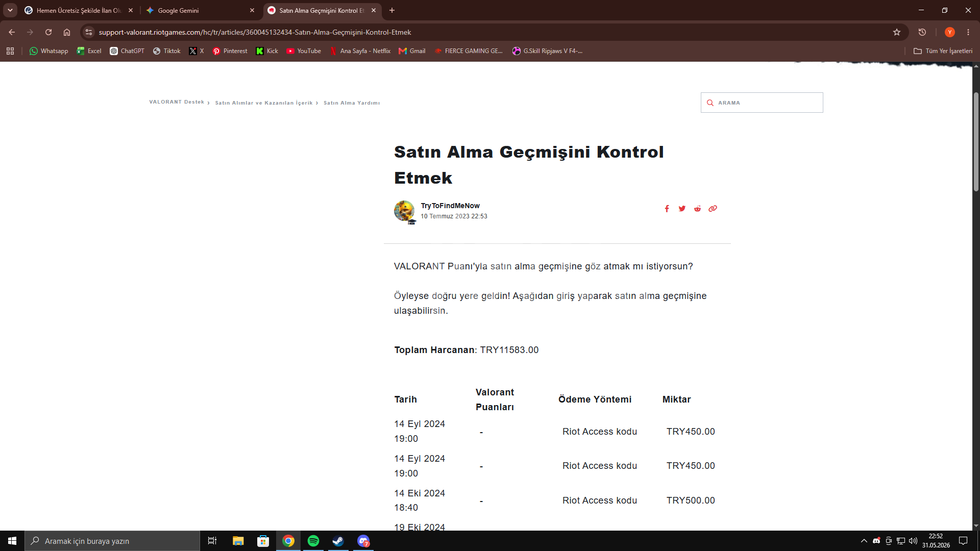The width and height of the screenshot is (980, 551).
Task: Open File Explorer from taskbar
Action: pos(238,541)
